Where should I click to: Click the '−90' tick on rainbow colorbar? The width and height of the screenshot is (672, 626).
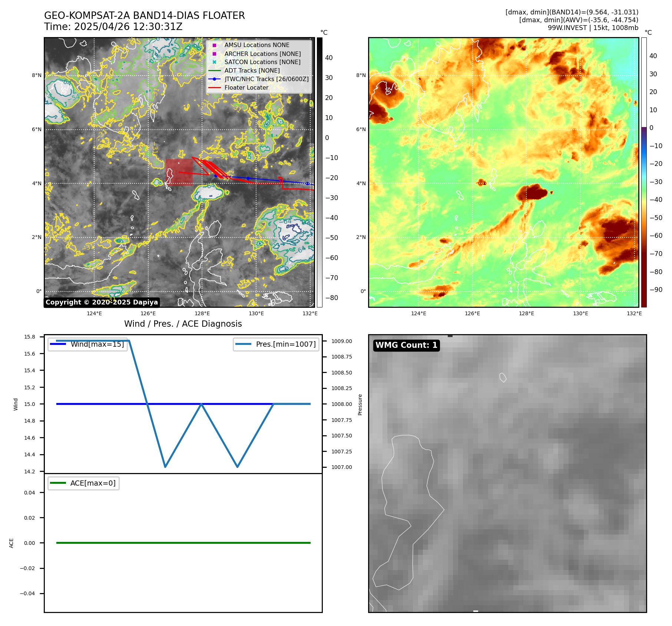[x=656, y=290]
